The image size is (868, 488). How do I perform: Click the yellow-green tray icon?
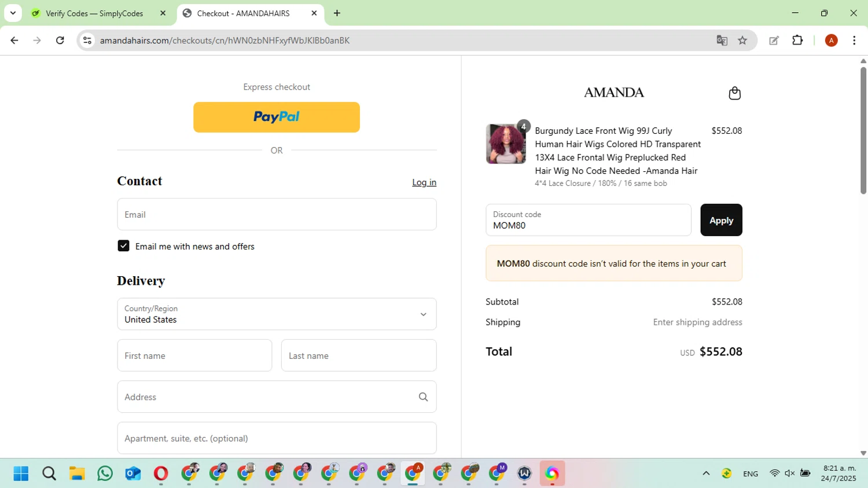[727, 474]
